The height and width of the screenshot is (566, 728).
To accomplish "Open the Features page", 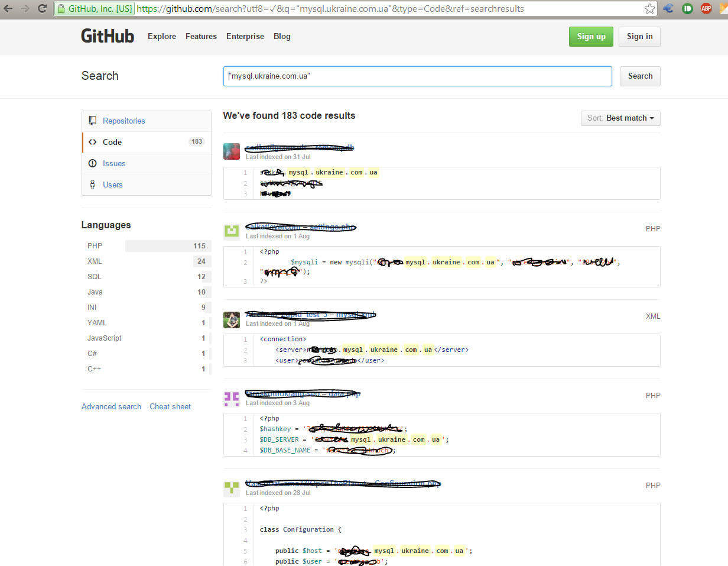I will click(201, 36).
